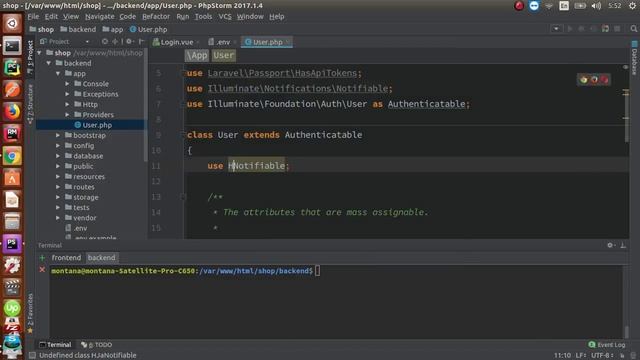Viewport: 640px width, 360px height.
Task: Open the system power gear menu
Action: click(632, 6)
